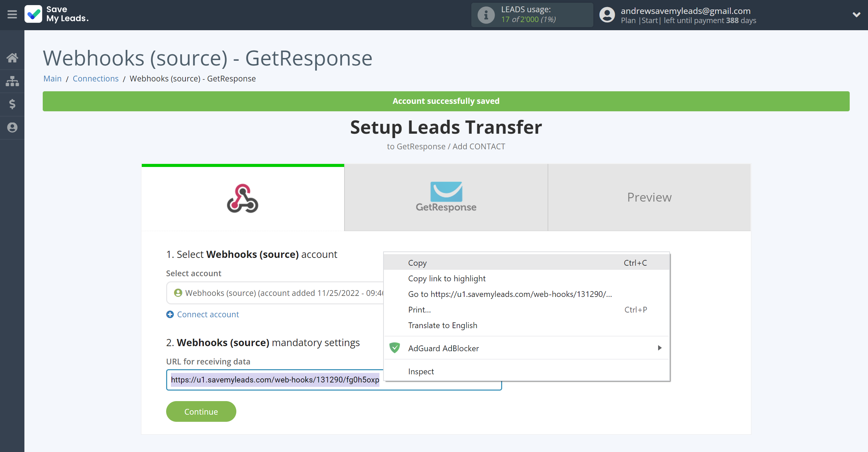The height and width of the screenshot is (452, 868).
Task: Click the '17 of 2'000 (1%)' usage text
Action: point(528,19)
